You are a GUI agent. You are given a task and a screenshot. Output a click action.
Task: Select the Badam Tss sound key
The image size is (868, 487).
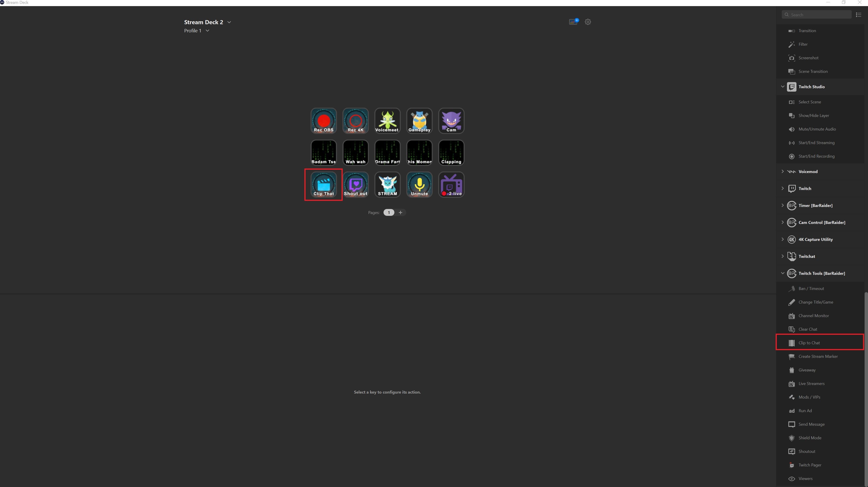tap(323, 152)
